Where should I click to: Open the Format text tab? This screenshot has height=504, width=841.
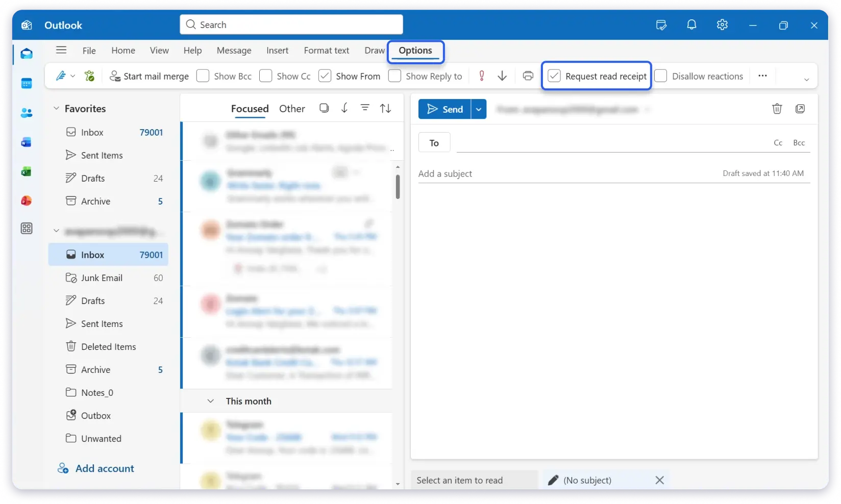coord(327,51)
